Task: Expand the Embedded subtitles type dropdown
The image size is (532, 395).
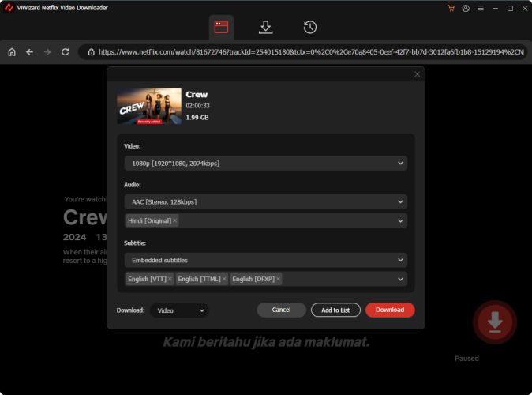Action: pyautogui.click(x=266, y=260)
